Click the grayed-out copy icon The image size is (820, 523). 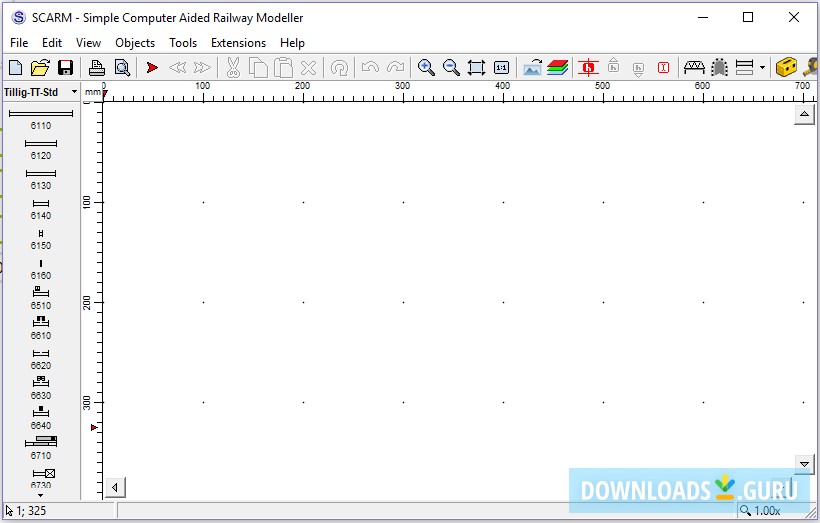[258, 67]
